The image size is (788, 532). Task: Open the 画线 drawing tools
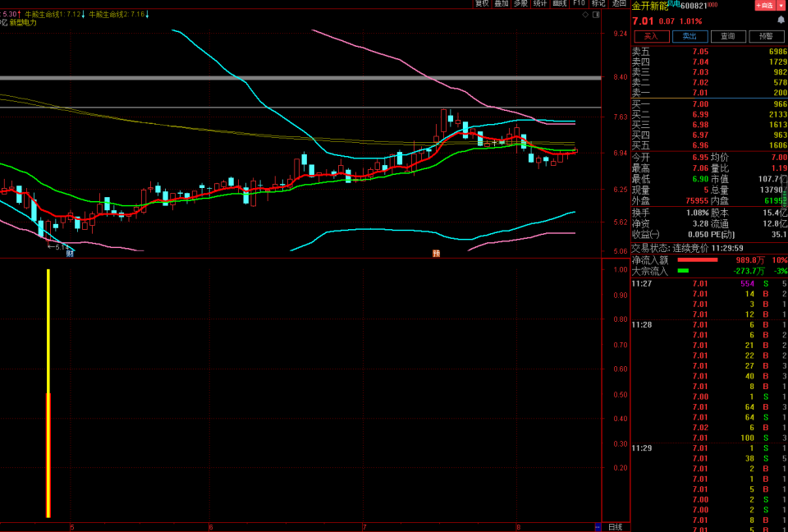559,3
